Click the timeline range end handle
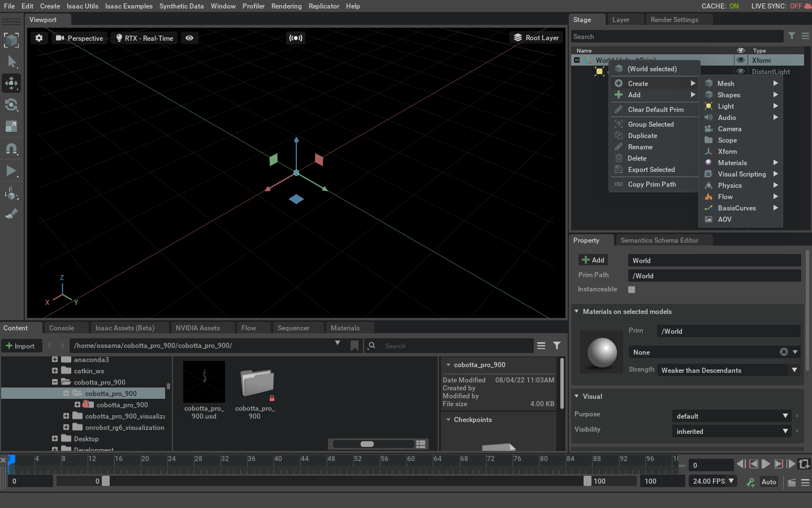 click(x=588, y=481)
